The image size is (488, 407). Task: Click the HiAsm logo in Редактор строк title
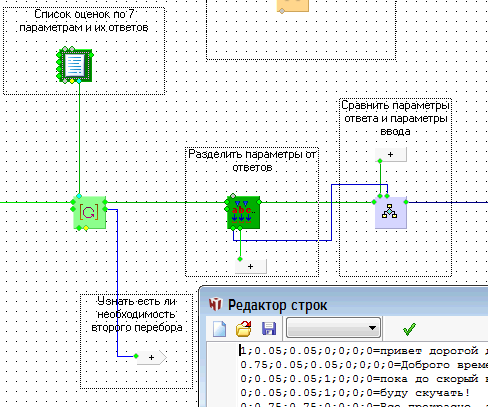(x=215, y=304)
